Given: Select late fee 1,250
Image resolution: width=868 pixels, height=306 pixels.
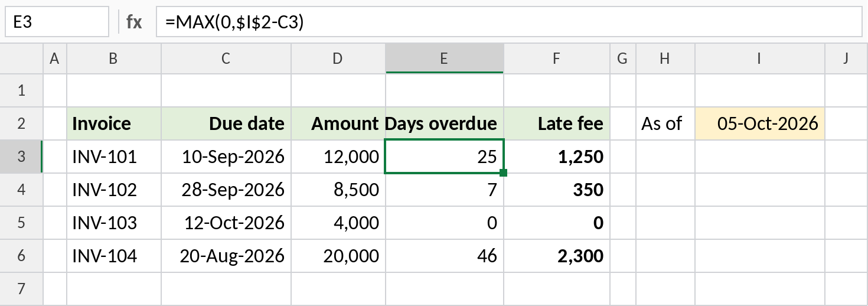Looking at the screenshot, I should (557, 157).
